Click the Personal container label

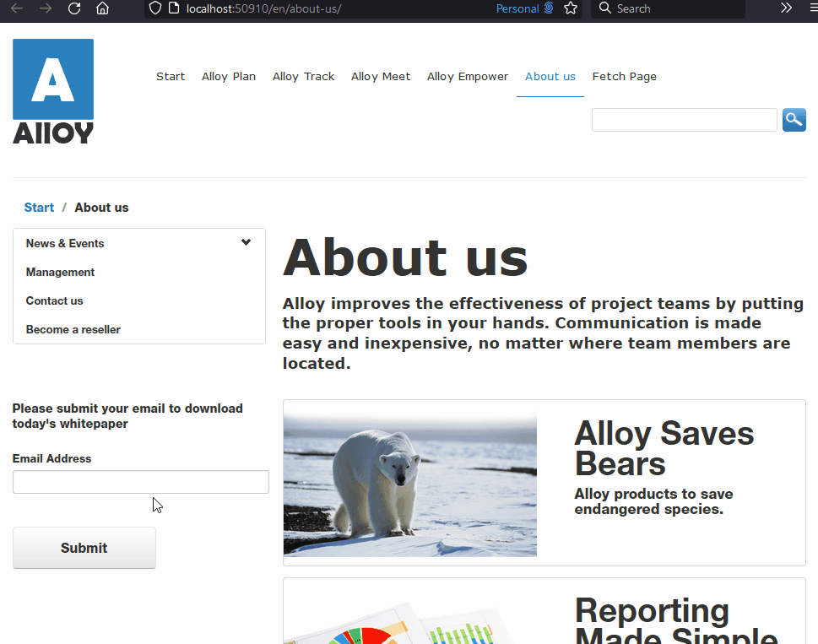tap(517, 8)
